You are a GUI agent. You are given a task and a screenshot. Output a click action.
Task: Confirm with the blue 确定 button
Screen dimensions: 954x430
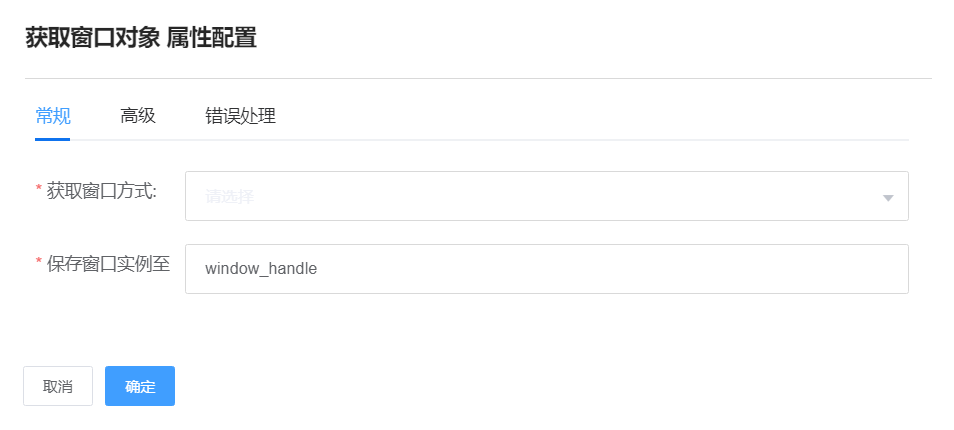pos(140,386)
